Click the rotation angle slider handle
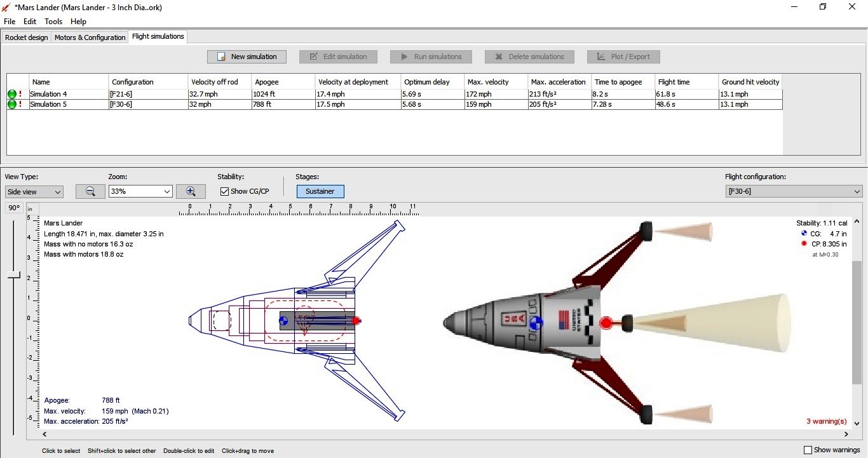The width and height of the screenshot is (868, 458). coord(14,275)
